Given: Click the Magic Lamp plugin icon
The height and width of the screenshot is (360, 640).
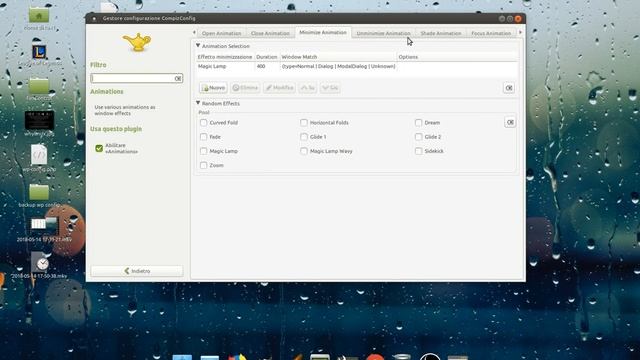Looking at the screenshot, I should 137,42.
